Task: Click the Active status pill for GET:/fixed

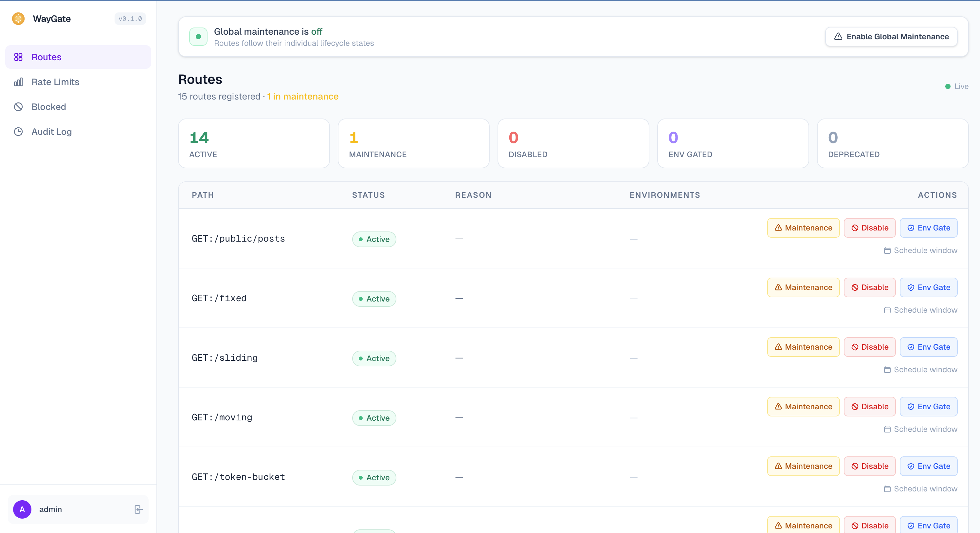Action: [374, 299]
